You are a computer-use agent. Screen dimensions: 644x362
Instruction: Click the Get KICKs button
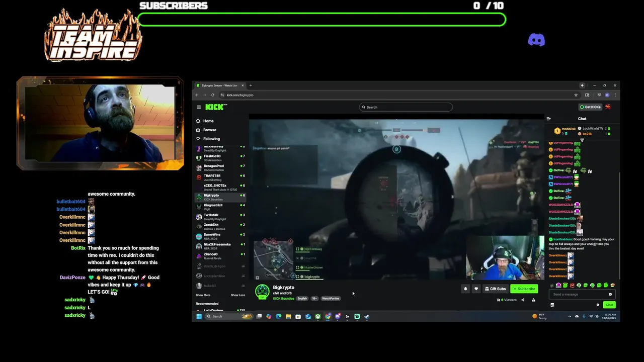(590, 107)
